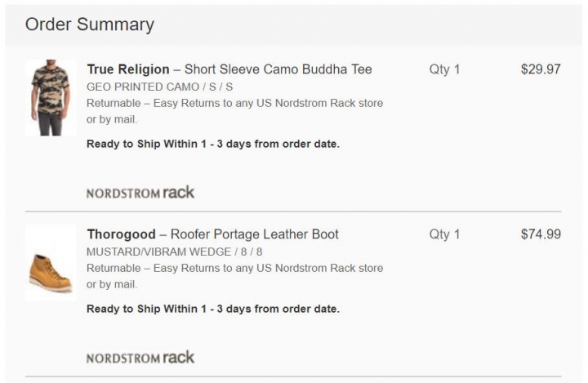
Task: Open the mustard leather boot thumbnail
Action: click(x=51, y=263)
